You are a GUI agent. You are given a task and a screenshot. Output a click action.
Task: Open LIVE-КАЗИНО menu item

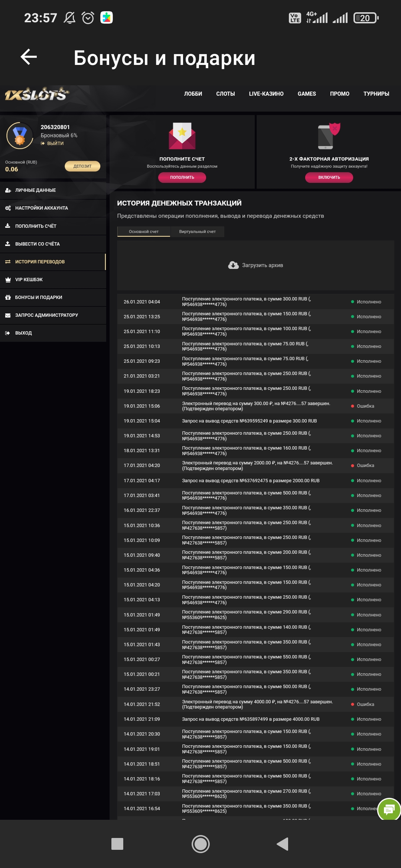(x=266, y=94)
